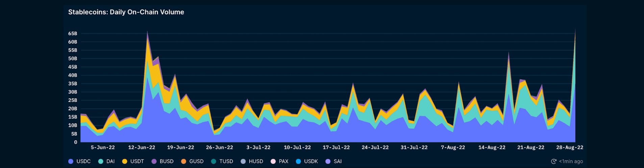This screenshot has width=644, height=168.
Task: Click the 14-Aug-22 x-axis label
Action: point(492,147)
